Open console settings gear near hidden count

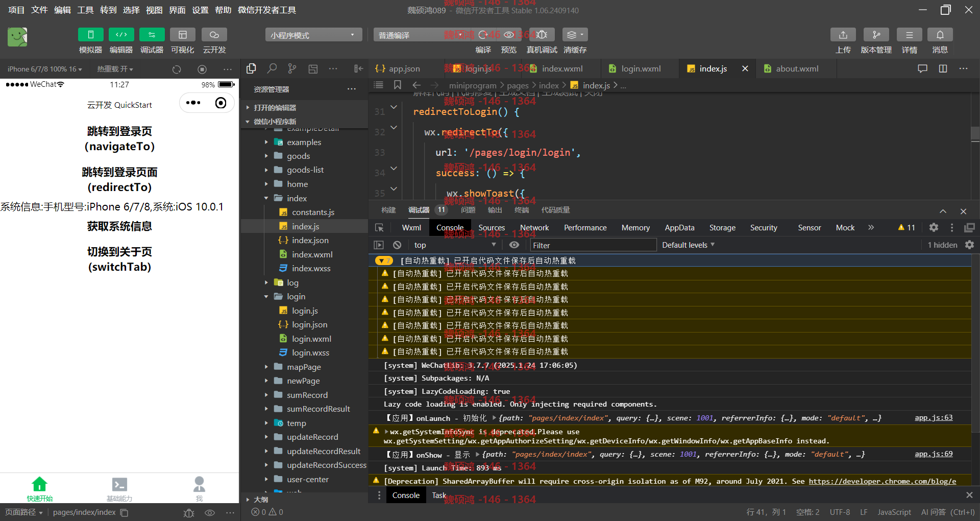[969, 245]
